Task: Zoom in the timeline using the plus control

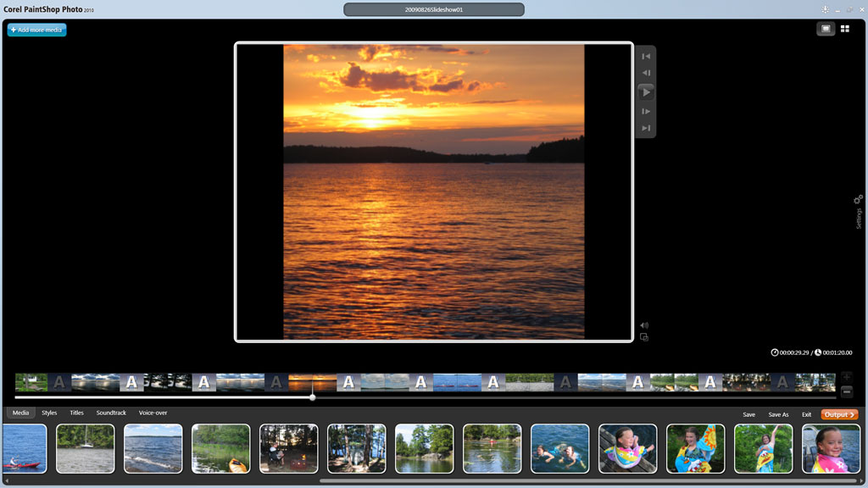Action: pos(847,376)
